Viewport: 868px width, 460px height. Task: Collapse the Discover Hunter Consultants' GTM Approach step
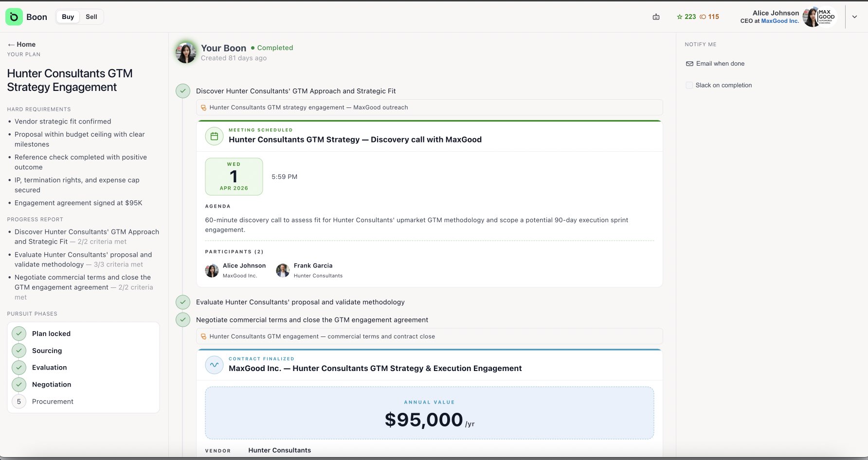tap(296, 91)
